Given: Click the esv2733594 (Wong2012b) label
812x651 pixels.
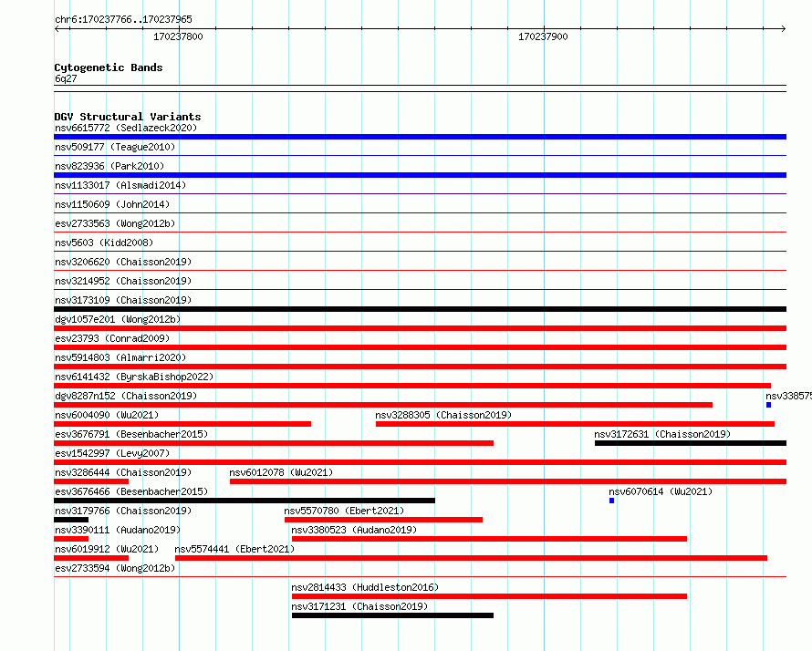Looking at the screenshot, I should [x=115, y=568].
